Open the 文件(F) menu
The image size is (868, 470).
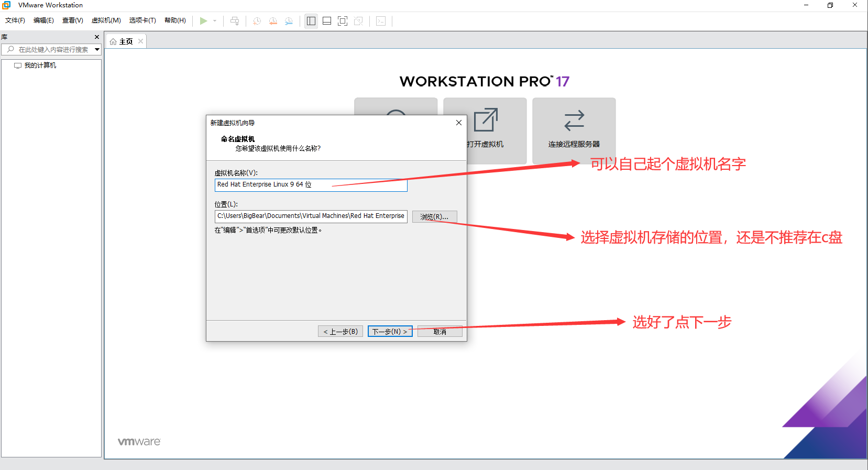[x=15, y=20]
